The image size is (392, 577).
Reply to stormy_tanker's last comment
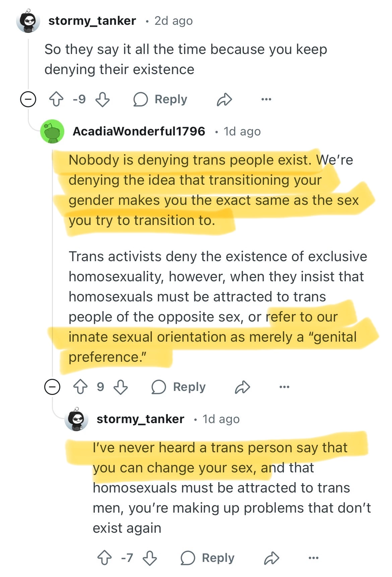click(208, 558)
